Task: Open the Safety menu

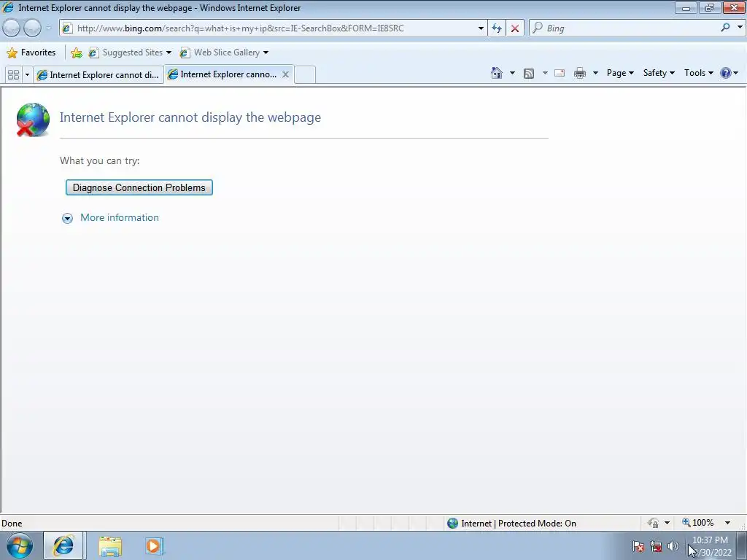Action: pyautogui.click(x=659, y=73)
